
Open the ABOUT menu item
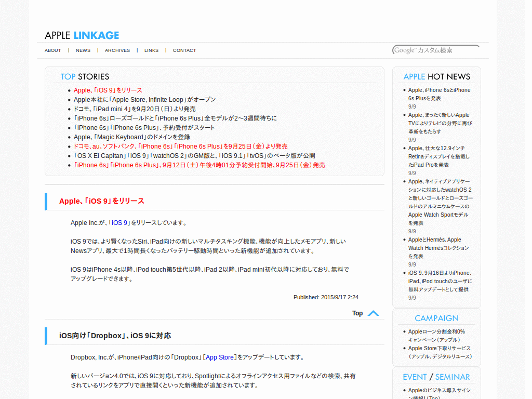click(x=53, y=50)
